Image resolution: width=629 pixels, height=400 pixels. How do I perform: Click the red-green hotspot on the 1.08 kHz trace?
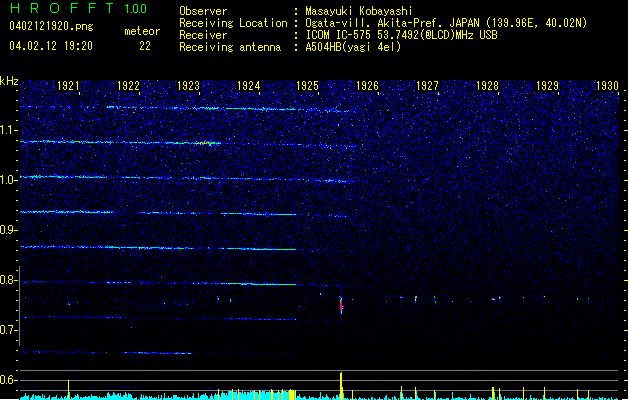207,142
